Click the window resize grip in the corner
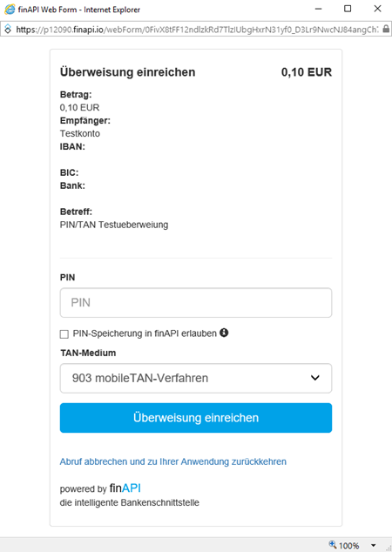The height and width of the screenshot is (552, 392). pyautogui.click(x=388, y=548)
